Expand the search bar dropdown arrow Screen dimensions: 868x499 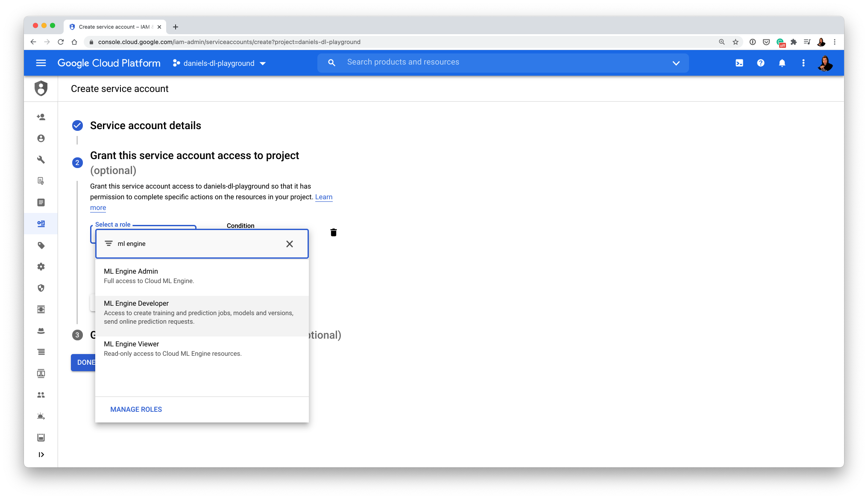point(676,63)
